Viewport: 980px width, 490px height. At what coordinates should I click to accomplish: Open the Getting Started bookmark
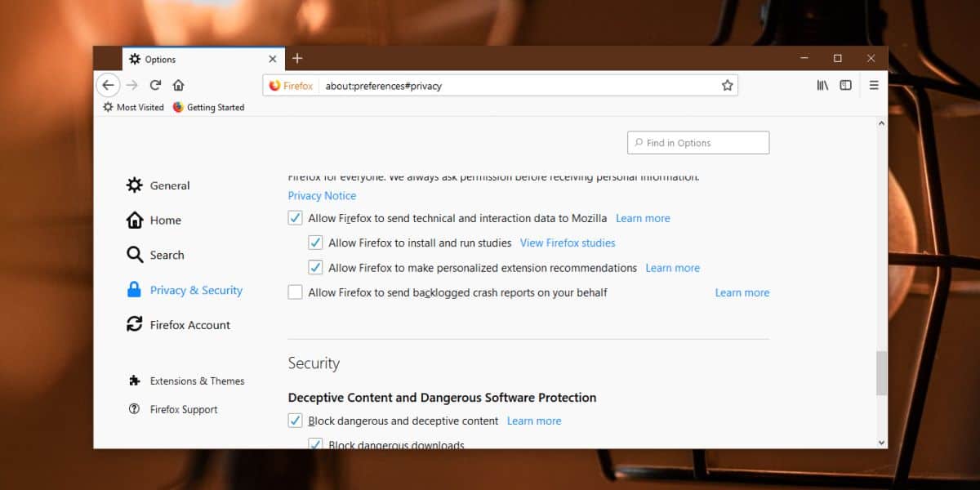click(x=208, y=107)
